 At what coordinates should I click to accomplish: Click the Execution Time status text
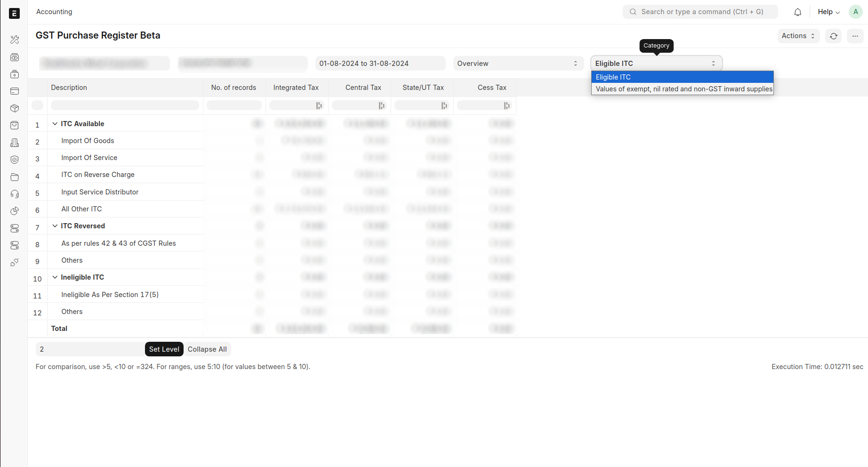[x=817, y=367]
